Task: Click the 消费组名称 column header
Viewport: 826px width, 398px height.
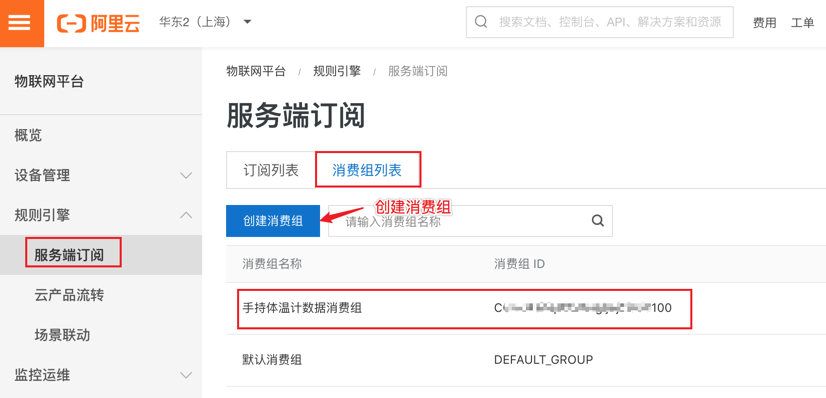Action: click(x=272, y=264)
